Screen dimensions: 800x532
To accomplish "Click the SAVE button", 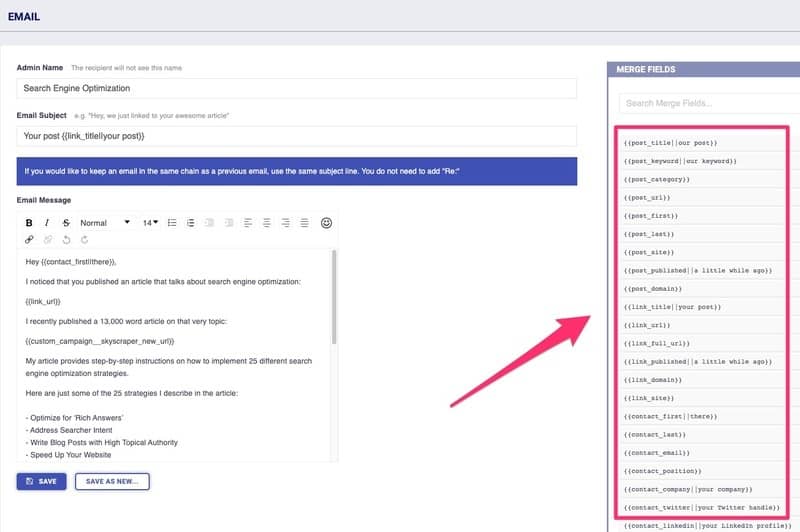I will point(41,482).
